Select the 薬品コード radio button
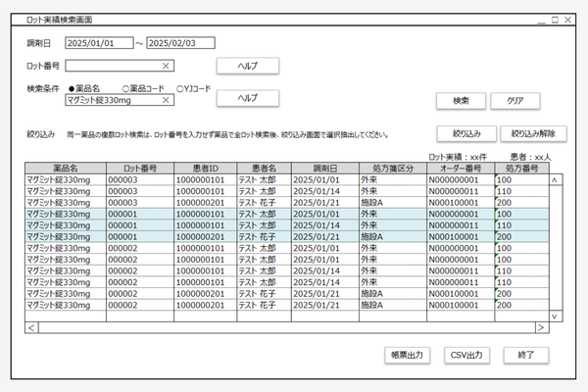The width and height of the screenshot is (588, 392). (x=126, y=88)
